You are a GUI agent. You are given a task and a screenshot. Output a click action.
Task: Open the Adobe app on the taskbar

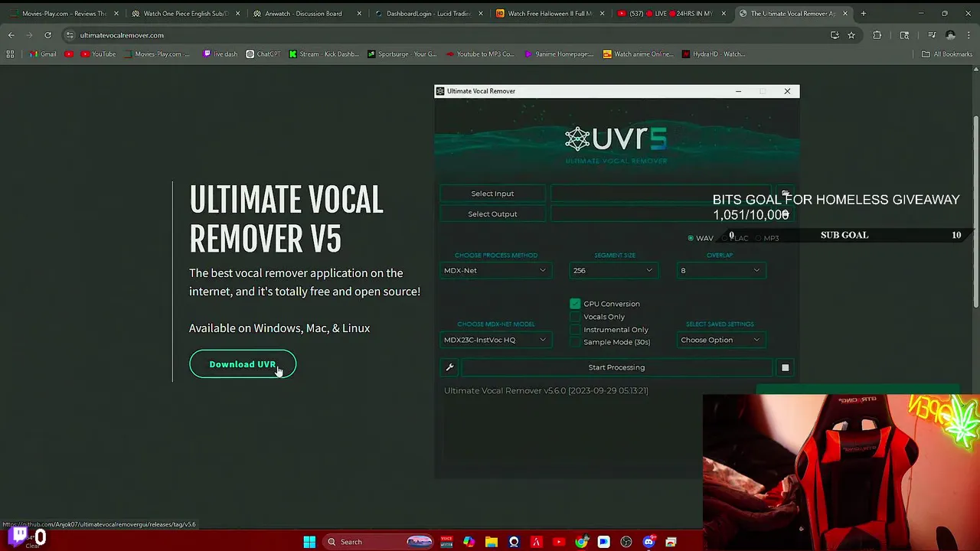coord(536,542)
